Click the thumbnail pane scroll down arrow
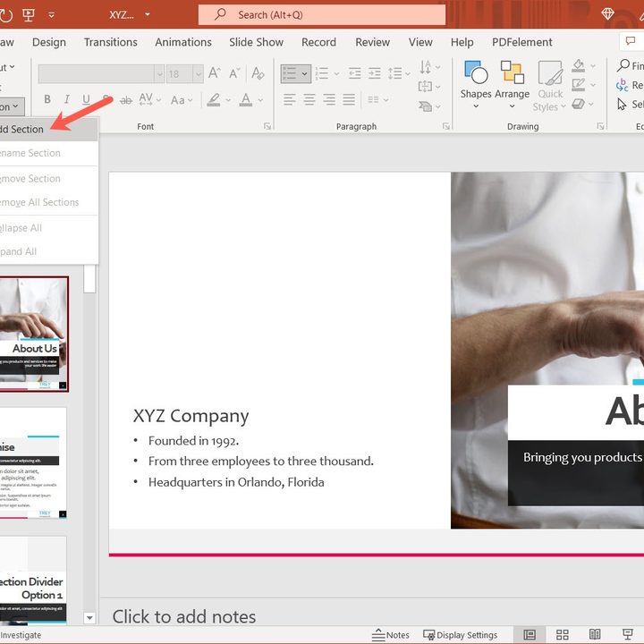 pyautogui.click(x=89, y=618)
